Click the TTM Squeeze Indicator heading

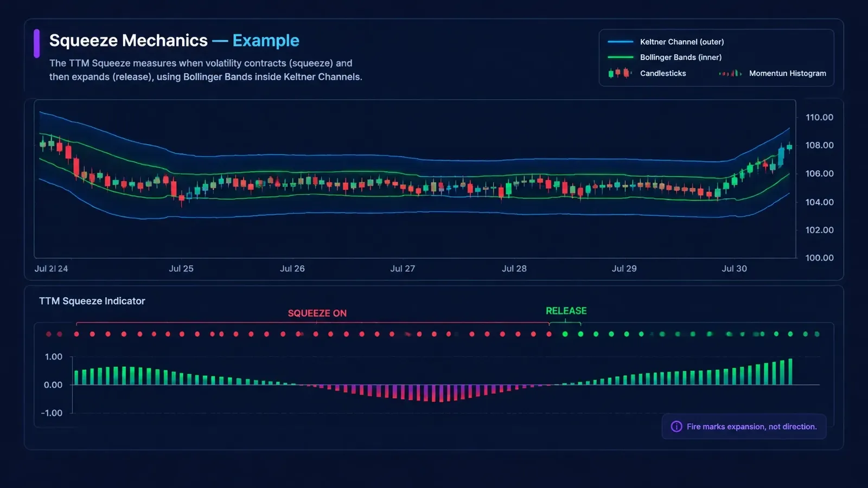point(92,301)
